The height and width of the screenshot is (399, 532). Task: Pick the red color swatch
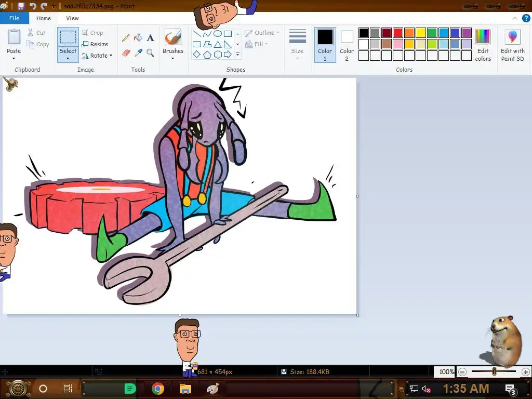point(398,33)
